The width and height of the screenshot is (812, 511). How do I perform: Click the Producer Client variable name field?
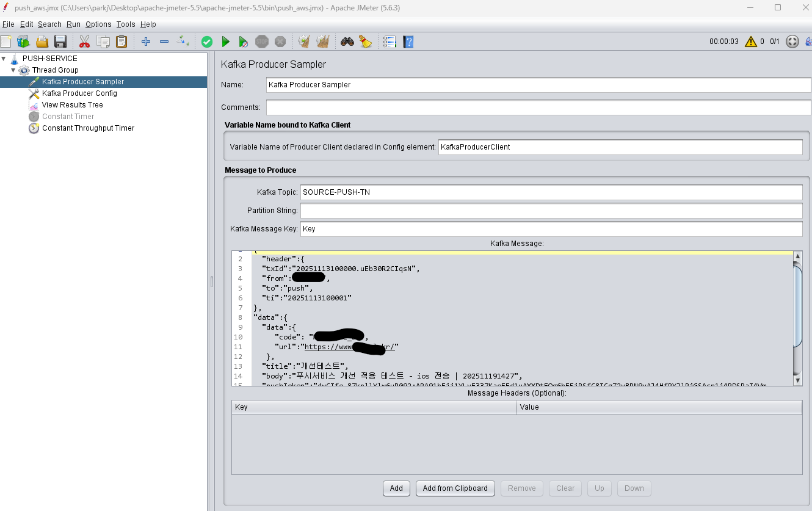pyautogui.click(x=620, y=147)
